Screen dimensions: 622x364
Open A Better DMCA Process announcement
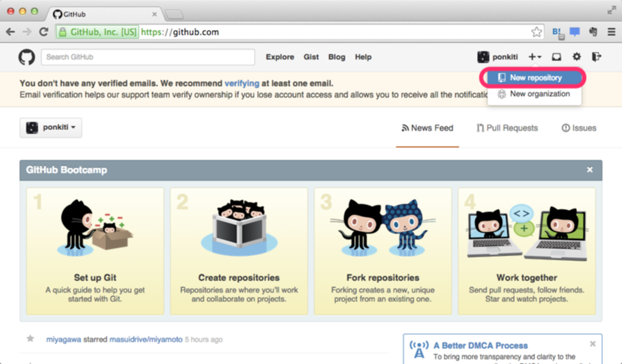[480, 345]
